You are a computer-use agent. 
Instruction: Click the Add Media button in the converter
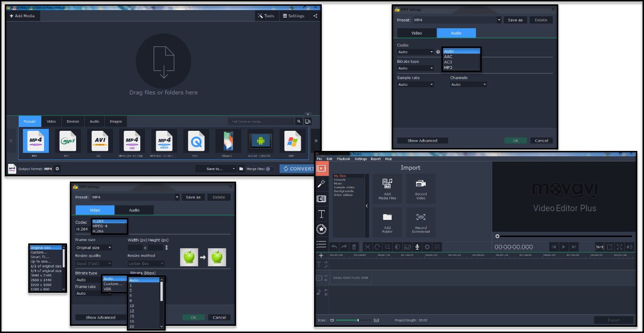click(22, 16)
